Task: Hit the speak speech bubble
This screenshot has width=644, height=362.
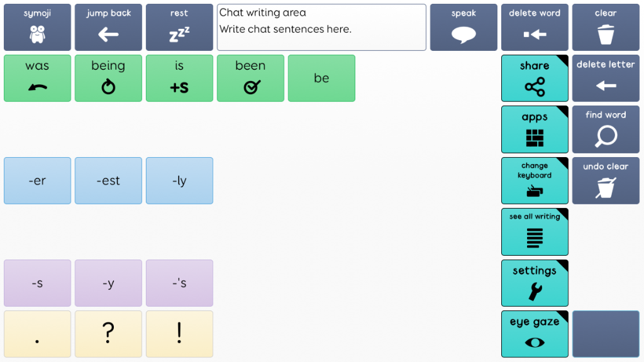Action: [464, 28]
